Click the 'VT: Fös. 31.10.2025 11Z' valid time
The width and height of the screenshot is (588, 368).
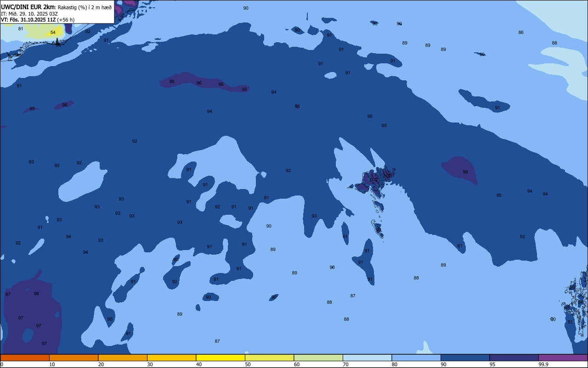click(x=28, y=20)
